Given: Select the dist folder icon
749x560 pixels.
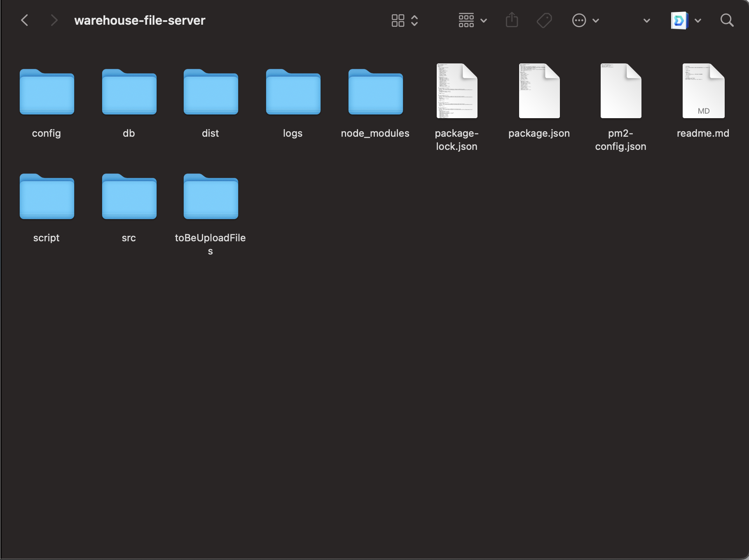Looking at the screenshot, I should click(x=211, y=92).
